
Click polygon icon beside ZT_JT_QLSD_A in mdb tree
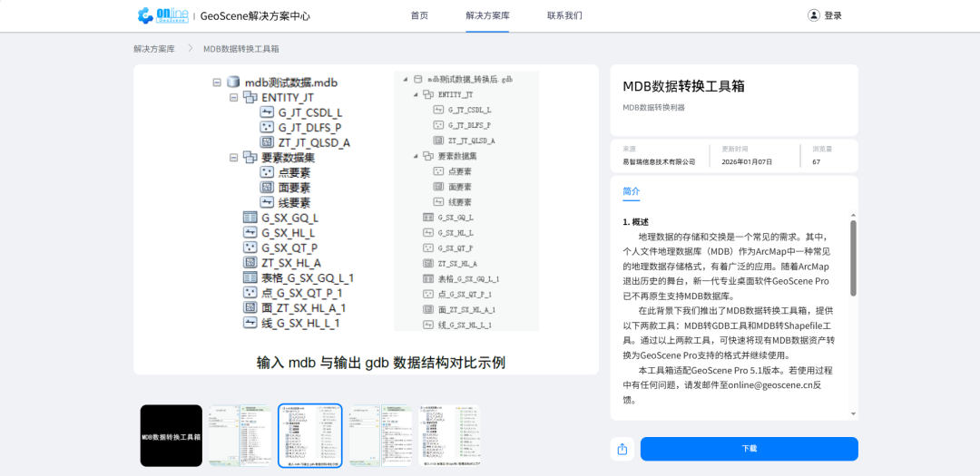267,142
